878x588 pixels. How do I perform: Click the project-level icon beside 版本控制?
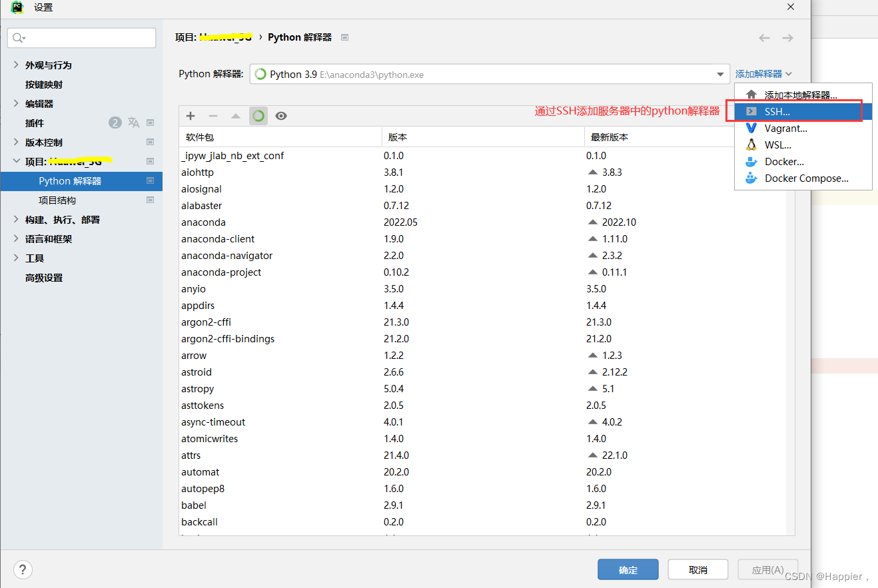tap(150, 142)
